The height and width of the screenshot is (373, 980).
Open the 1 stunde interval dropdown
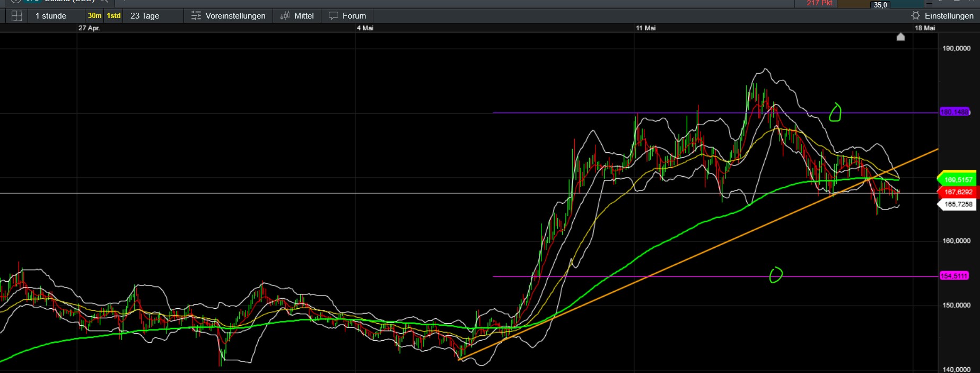click(51, 16)
